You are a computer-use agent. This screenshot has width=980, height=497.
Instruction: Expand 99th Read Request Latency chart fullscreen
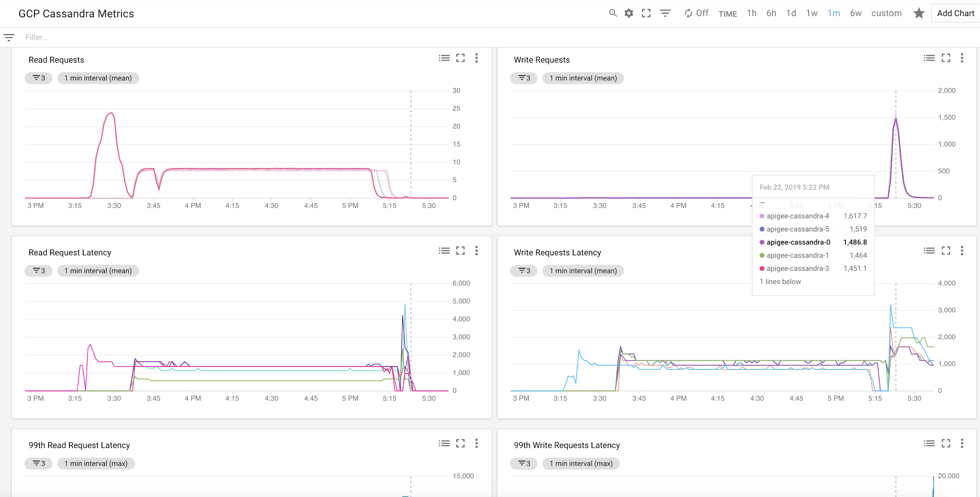pos(461,443)
